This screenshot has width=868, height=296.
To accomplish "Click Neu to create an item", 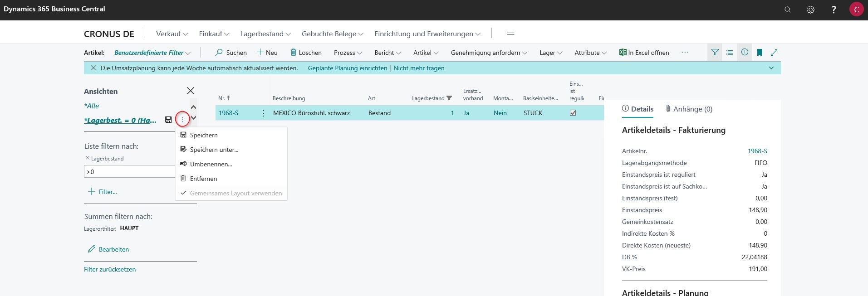I will click(267, 53).
